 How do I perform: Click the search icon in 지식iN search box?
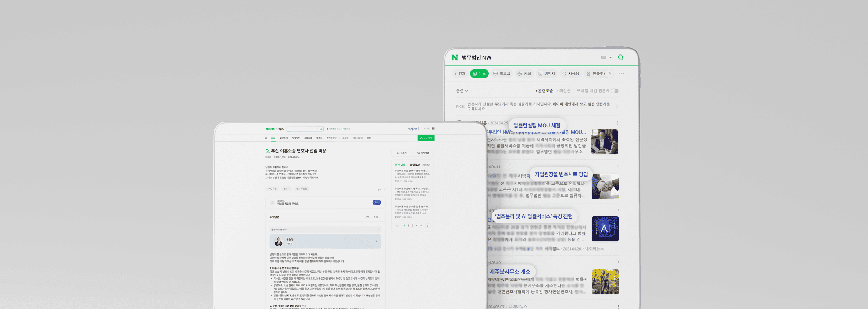[x=321, y=129]
